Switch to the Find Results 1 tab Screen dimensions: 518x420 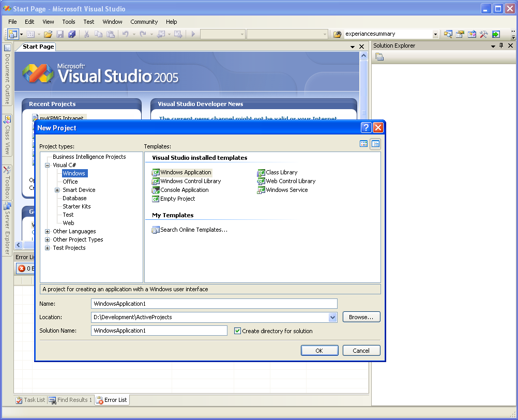pos(70,400)
